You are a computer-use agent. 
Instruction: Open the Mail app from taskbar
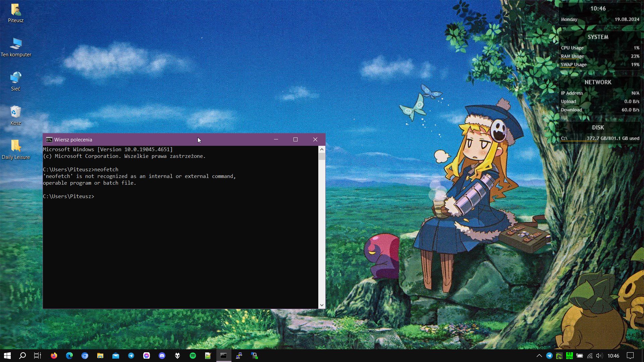[115, 356]
